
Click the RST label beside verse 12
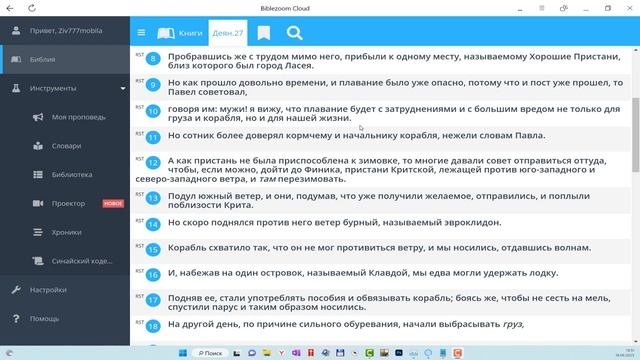tap(140, 158)
